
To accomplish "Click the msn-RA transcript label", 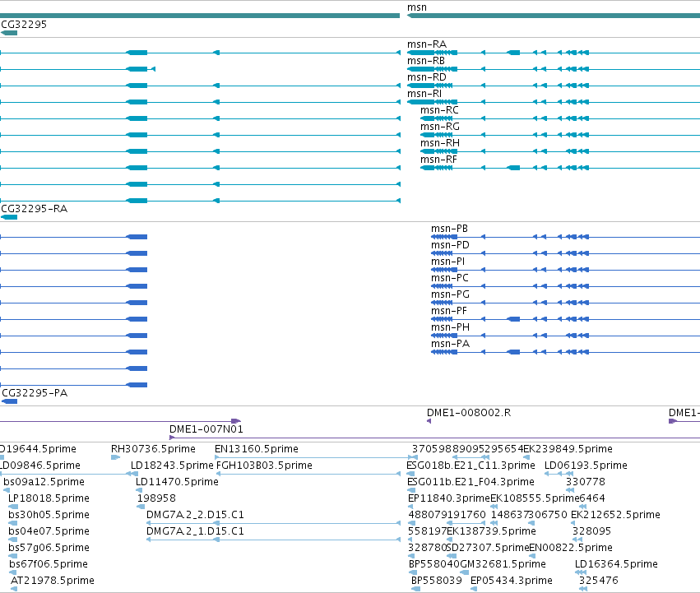I will (x=426, y=44).
